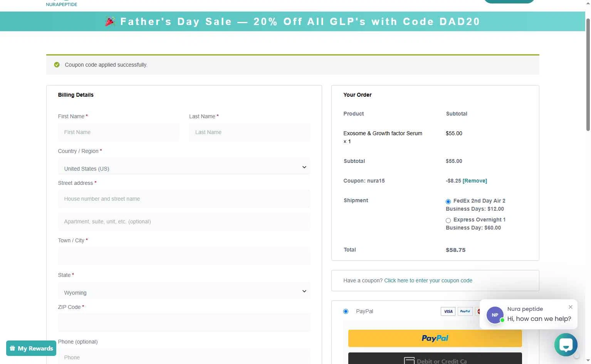
Task: Open the live chat bubble icon
Action: pyautogui.click(x=566, y=345)
